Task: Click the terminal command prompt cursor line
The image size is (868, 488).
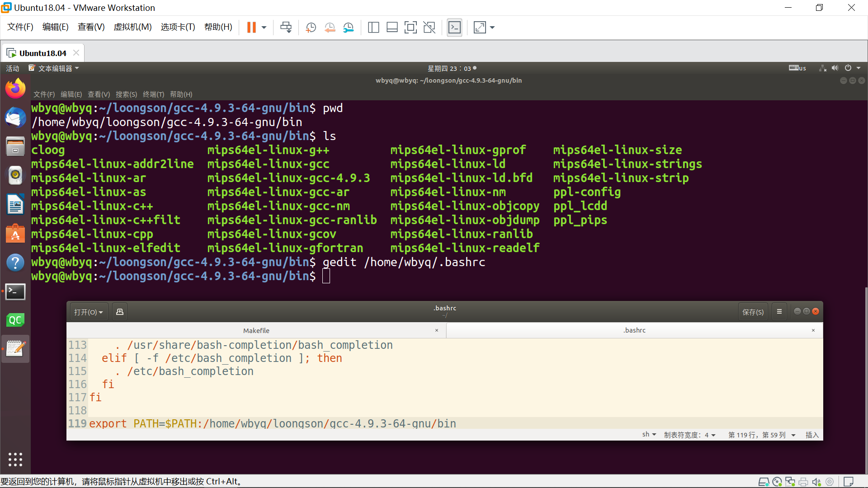Action: click(x=326, y=276)
